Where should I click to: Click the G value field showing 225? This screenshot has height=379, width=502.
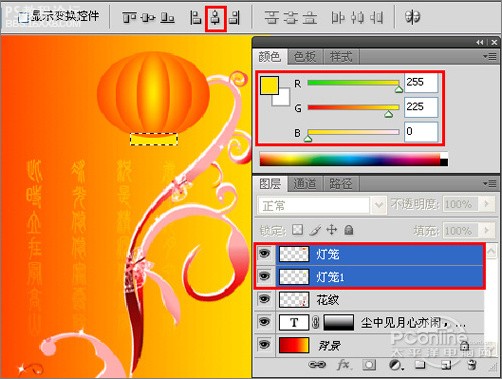coord(421,107)
